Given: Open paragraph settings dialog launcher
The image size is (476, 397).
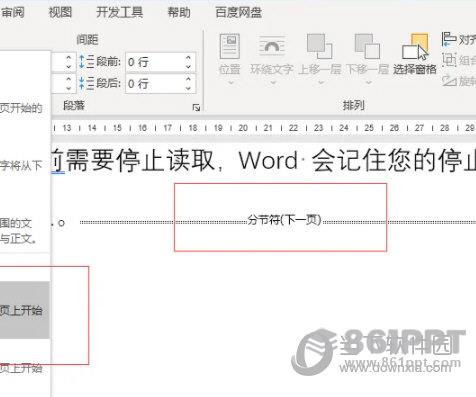Looking at the screenshot, I should (x=196, y=107).
